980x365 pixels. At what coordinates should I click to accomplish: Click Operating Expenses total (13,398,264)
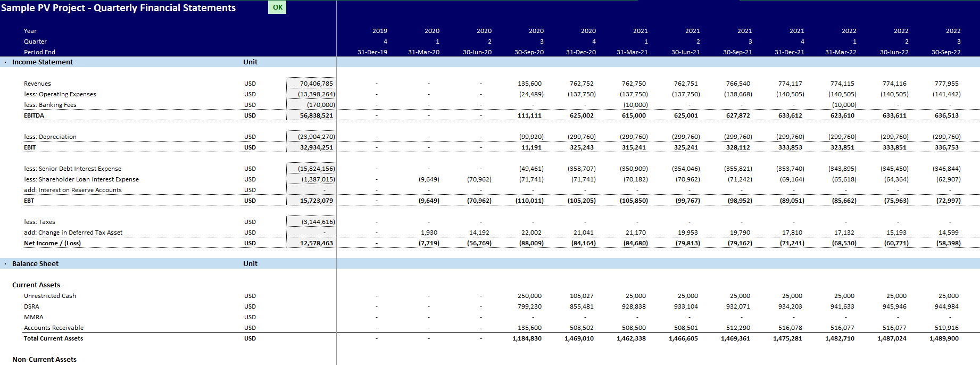click(311, 94)
